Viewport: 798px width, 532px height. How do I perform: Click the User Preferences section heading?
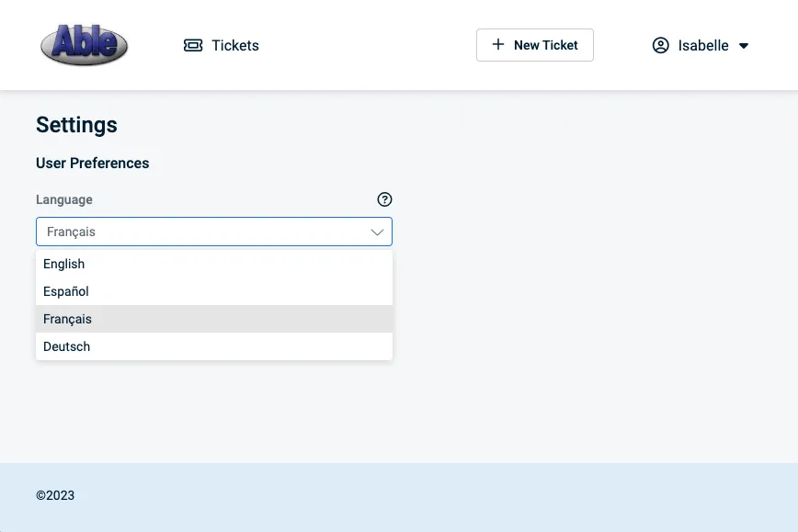(x=92, y=163)
